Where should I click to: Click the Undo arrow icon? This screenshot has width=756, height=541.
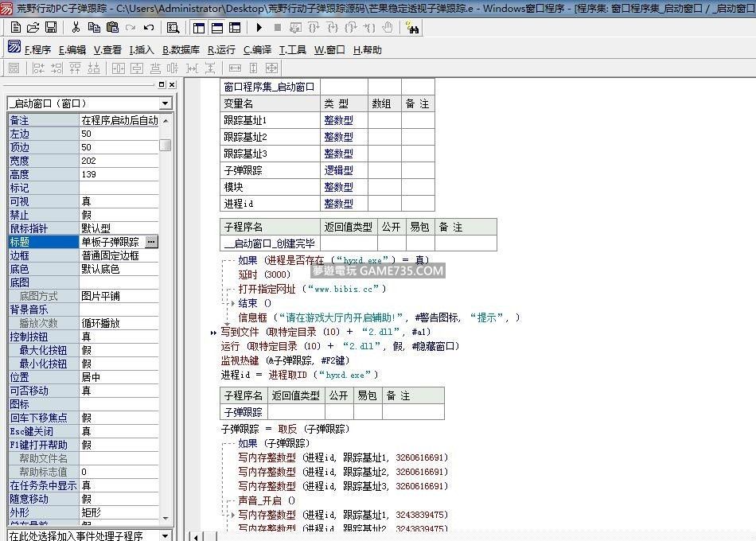pos(149,28)
